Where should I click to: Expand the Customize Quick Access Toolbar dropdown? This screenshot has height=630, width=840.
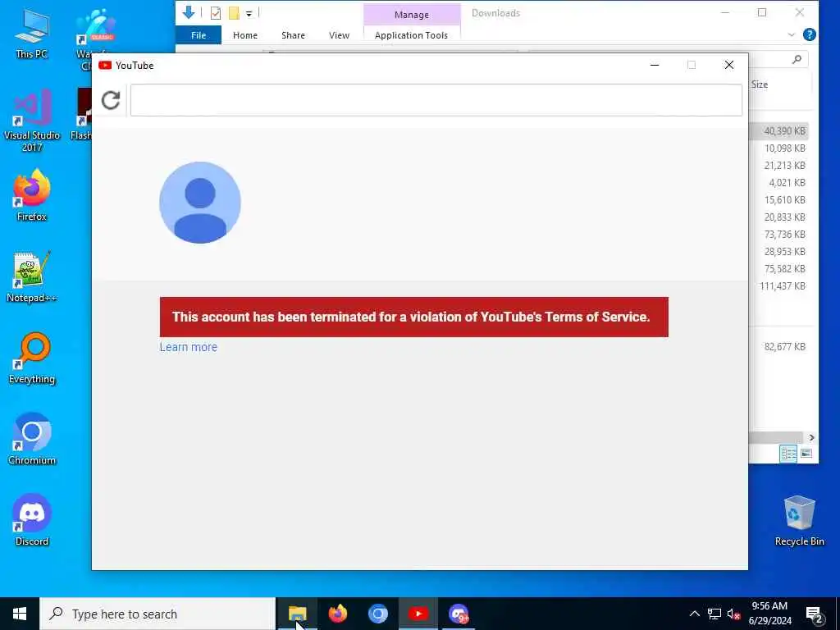point(249,14)
